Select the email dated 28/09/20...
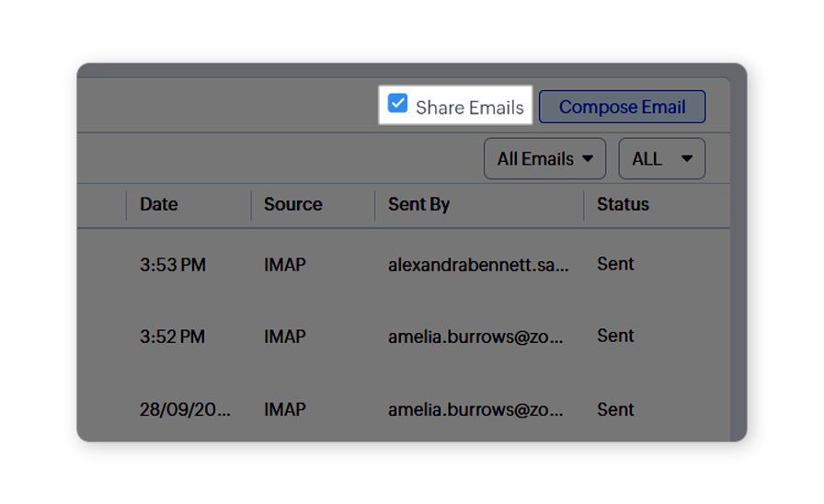Viewport: 824px width, 504px height. coord(185,409)
